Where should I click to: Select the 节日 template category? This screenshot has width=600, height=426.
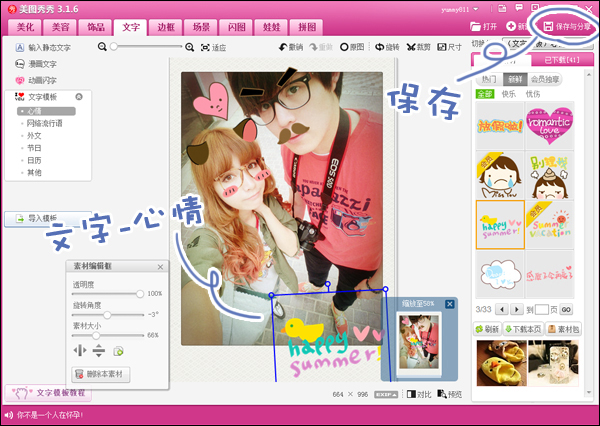tap(34, 148)
